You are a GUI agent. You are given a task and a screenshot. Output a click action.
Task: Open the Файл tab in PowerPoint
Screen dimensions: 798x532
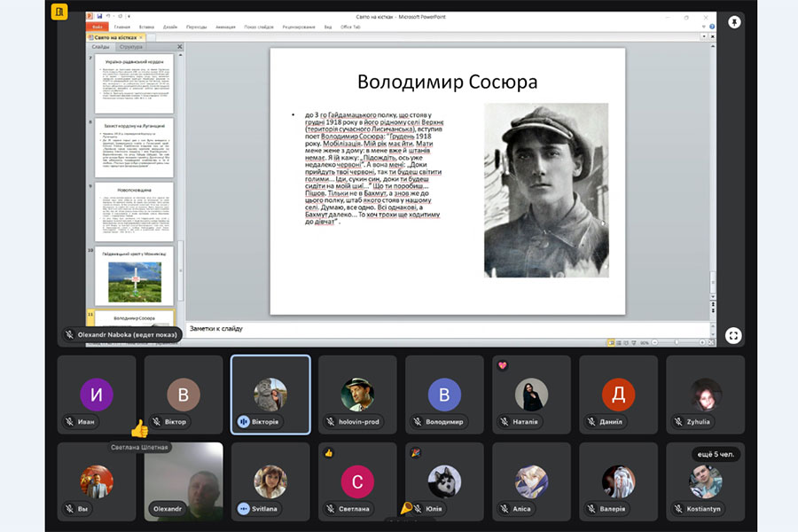98,27
